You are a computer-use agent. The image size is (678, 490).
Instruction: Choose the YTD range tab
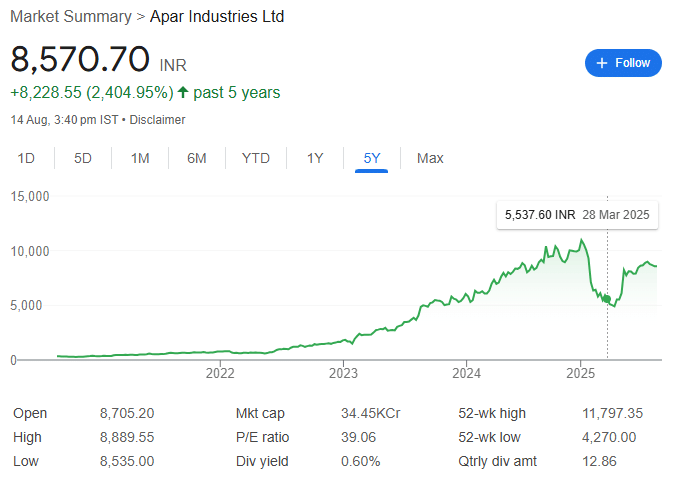pyautogui.click(x=256, y=158)
